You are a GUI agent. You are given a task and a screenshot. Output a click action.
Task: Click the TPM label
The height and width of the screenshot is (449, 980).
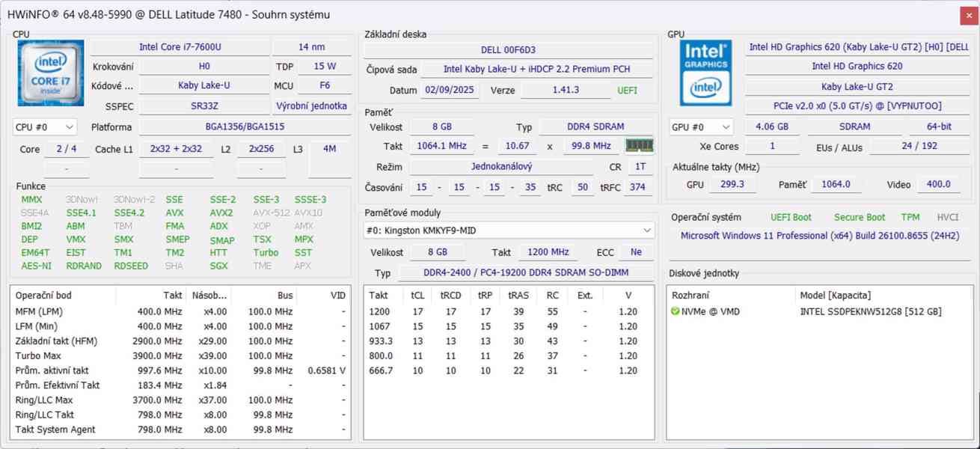pyautogui.click(x=910, y=217)
